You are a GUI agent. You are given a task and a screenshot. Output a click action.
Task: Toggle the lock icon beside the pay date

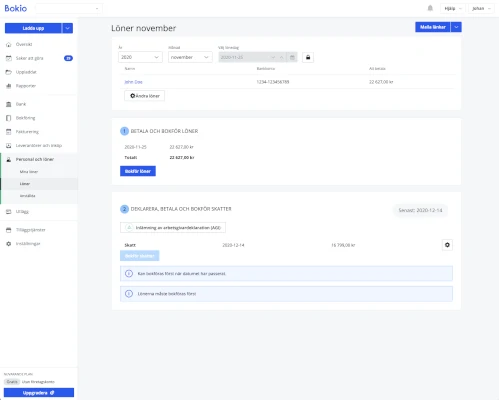tap(308, 57)
